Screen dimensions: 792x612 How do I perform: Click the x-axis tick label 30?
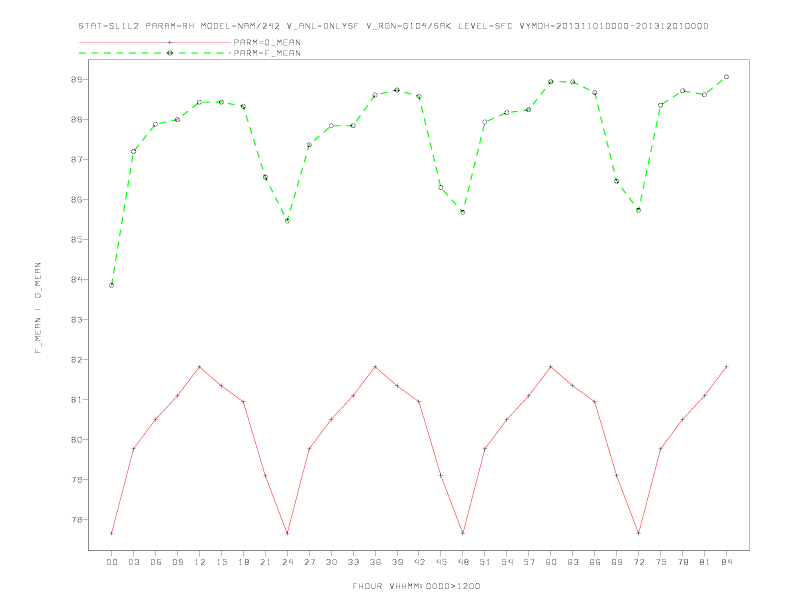331,562
